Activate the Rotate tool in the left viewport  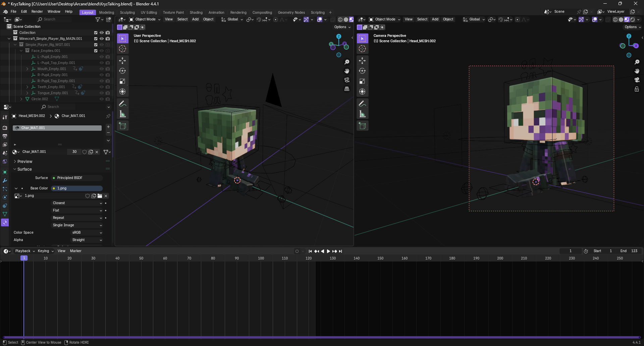[x=122, y=71]
